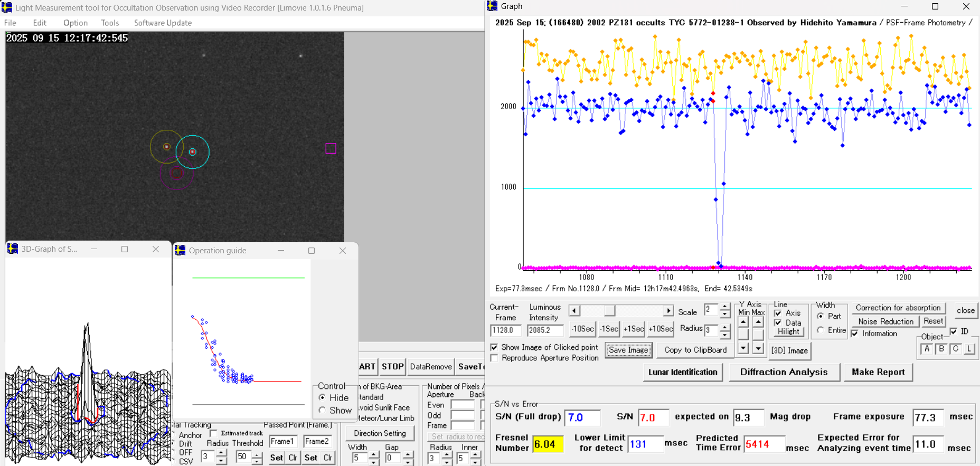Decrease graph Radius using the down stepper
This screenshot has height=466, width=980.
[725, 335]
